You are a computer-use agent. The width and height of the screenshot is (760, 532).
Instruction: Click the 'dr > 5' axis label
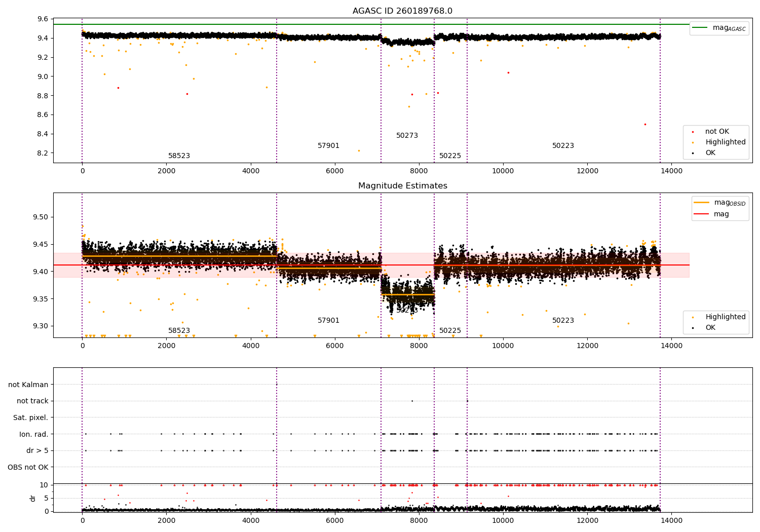click(x=37, y=451)
